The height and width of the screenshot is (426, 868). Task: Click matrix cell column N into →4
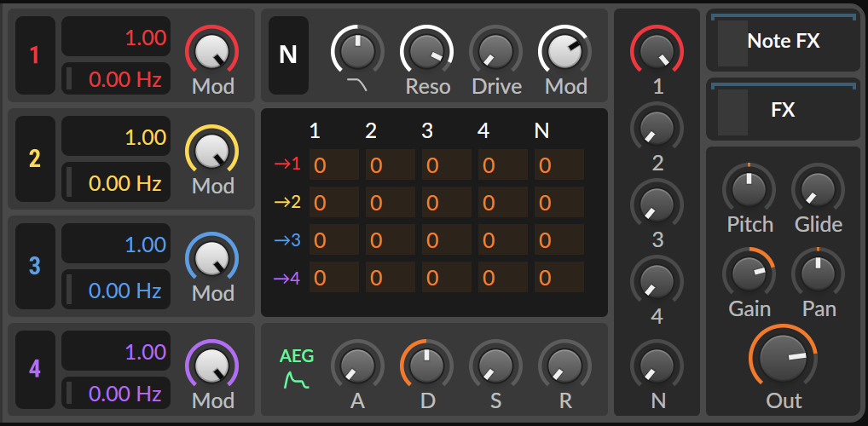tap(559, 277)
